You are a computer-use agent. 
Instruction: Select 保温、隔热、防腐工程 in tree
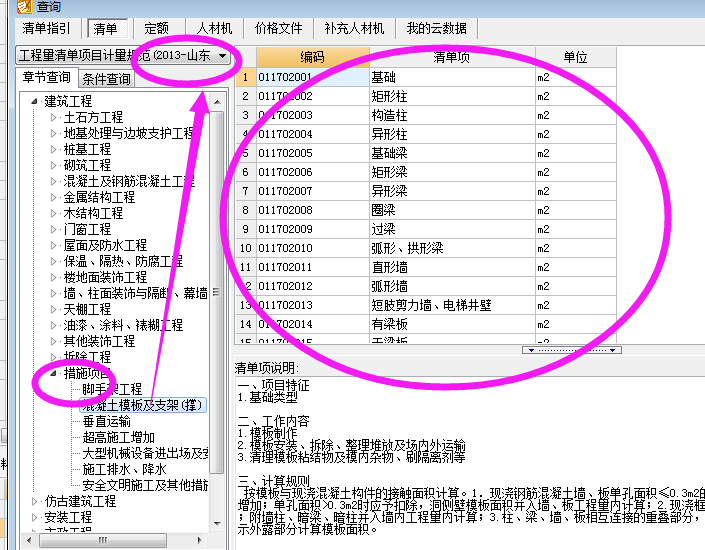tap(123, 261)
